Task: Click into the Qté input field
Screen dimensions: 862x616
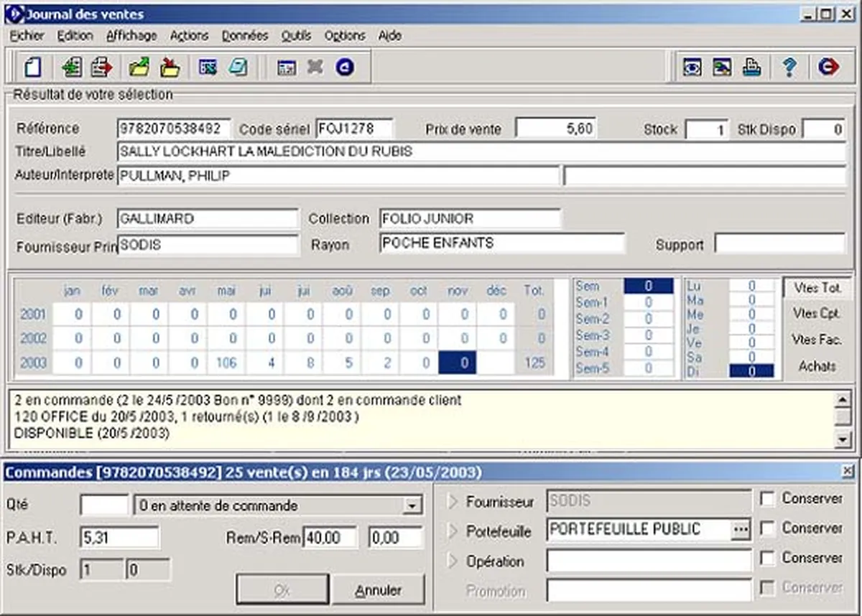Action: pyautogui.click(x=104, y=505)
